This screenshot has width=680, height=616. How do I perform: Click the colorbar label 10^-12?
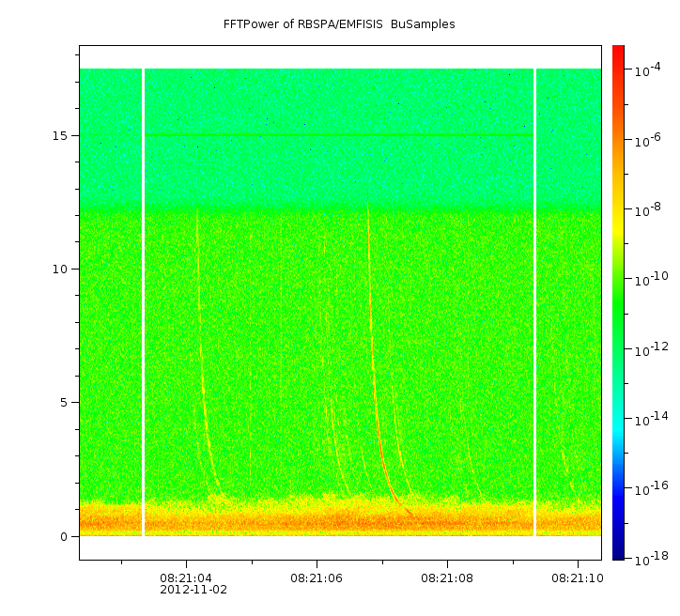click(x=652, y=349)
